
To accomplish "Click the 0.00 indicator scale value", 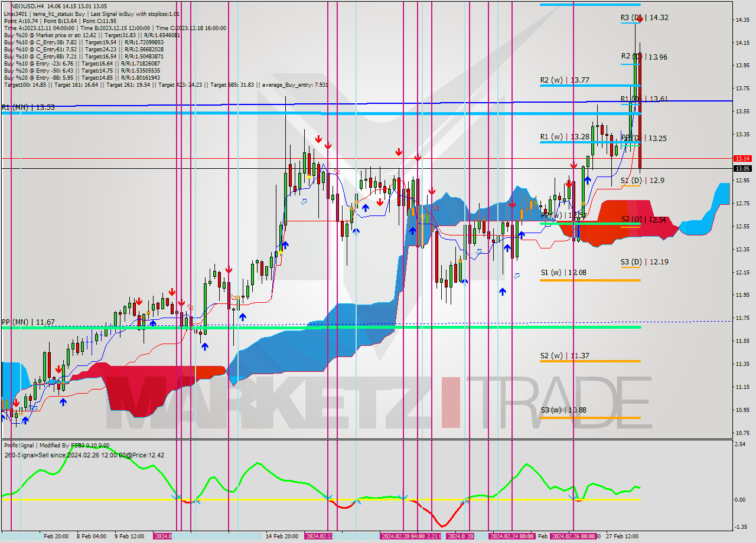I will point(741,499).
